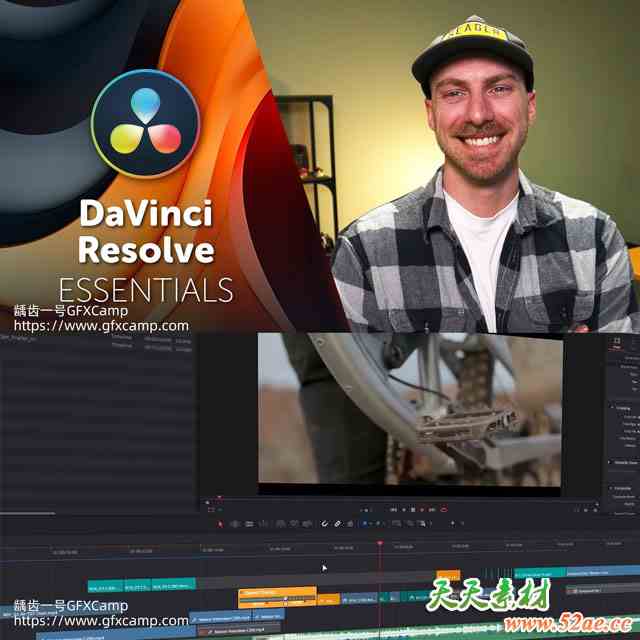640x640 pixels.
Task: Toggle timeline Snapping magnet icon
Action: tap(324, 524)
